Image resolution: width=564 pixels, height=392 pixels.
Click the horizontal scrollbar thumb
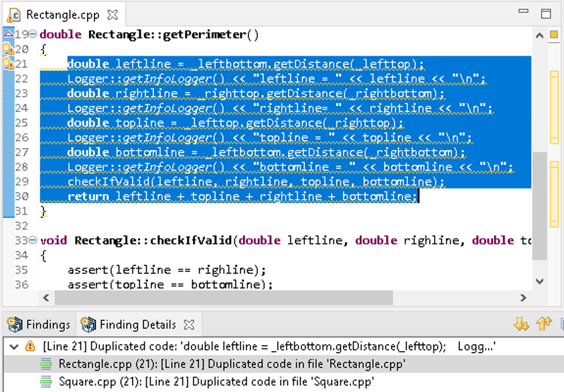tap(223, 298)
